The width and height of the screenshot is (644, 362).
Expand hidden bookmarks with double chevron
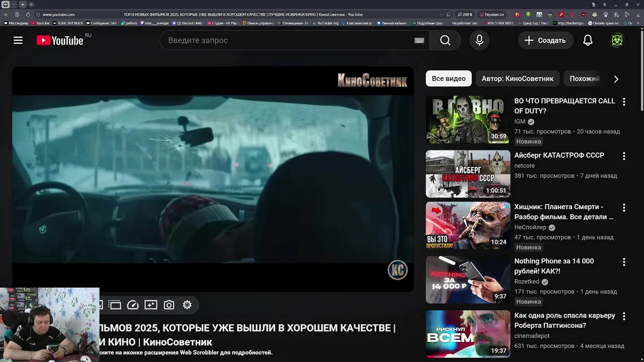point(638,23)
